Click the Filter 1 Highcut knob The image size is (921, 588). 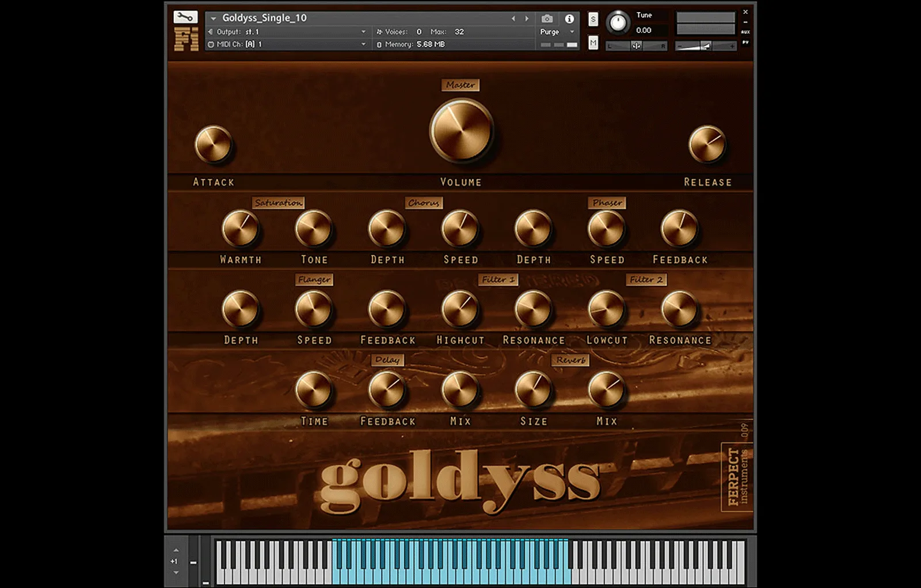pos(460,309)
